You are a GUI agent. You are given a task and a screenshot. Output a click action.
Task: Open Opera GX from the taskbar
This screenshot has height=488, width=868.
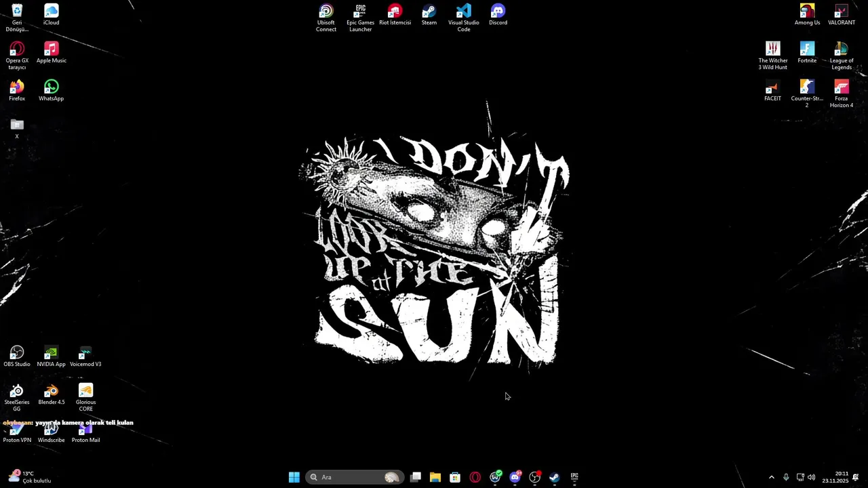475,477
